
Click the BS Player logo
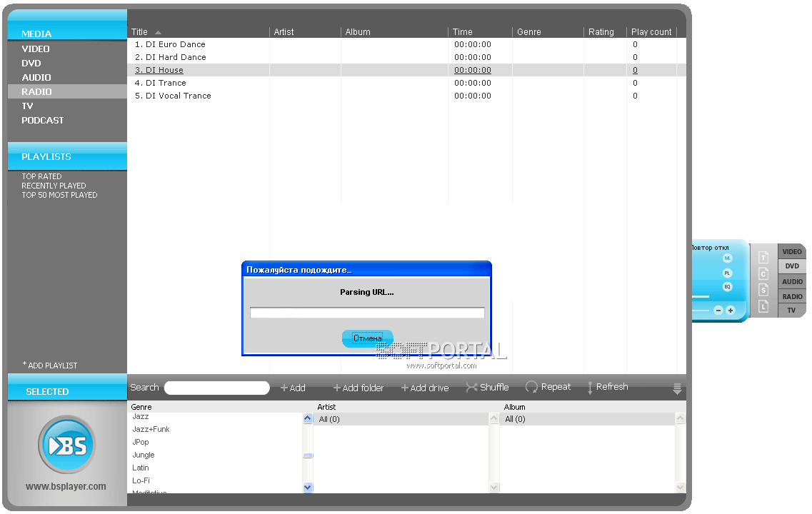pyautogui.click(x=67, y=445)
